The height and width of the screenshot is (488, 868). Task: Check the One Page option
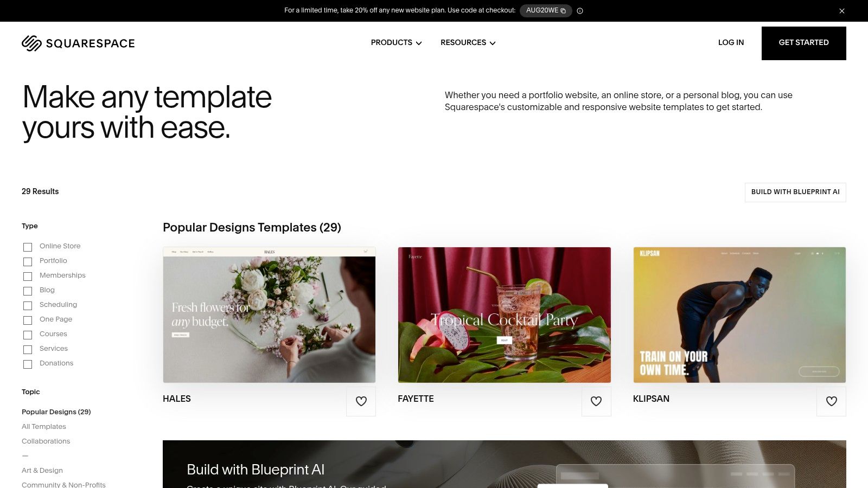(x=28, y=320)
